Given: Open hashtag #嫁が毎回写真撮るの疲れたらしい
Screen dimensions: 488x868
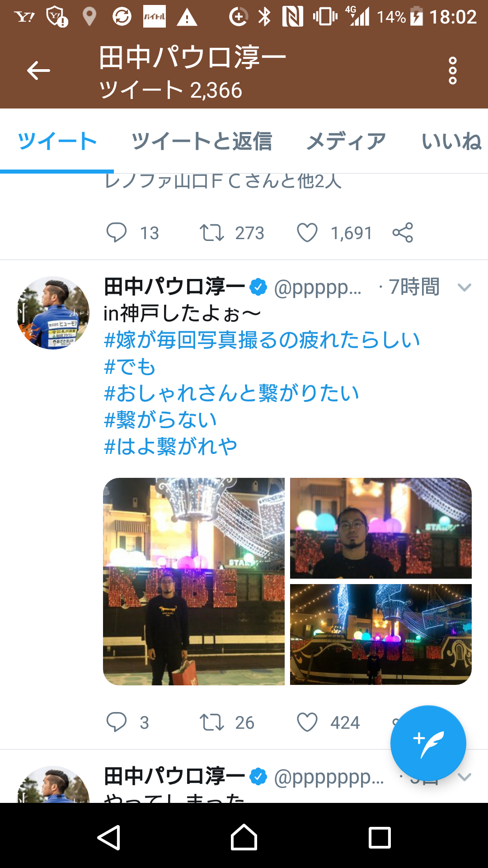Looking at the screenshot, I should (x=262, y=340).
